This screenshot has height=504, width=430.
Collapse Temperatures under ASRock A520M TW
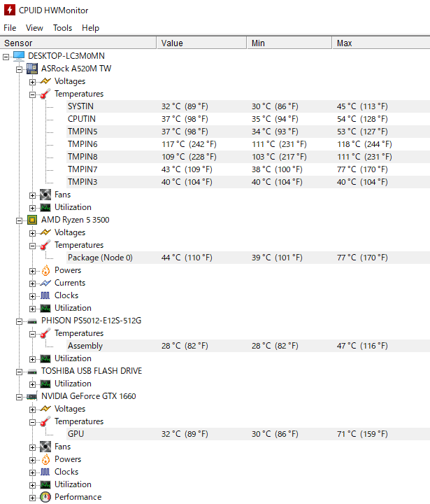(x=32, y=94)
